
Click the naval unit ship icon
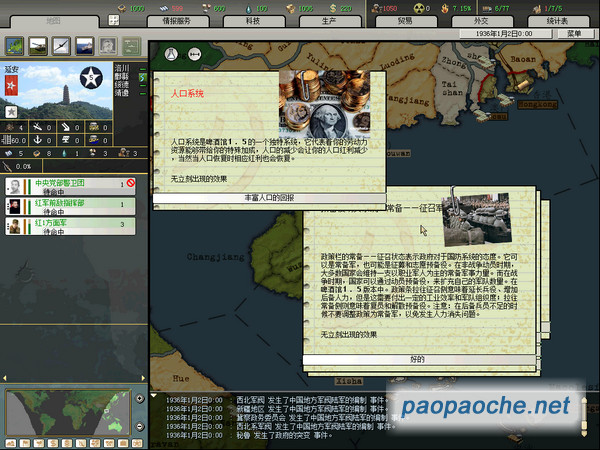point(84,46)
